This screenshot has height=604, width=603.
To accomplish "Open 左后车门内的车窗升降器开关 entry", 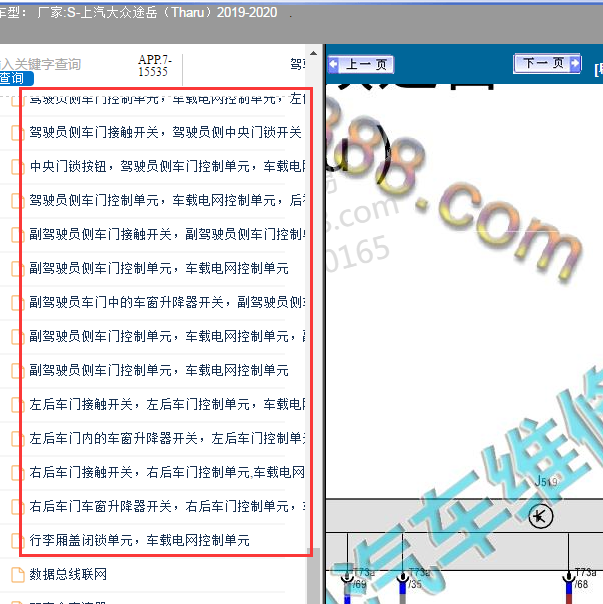I will [x=168, y=438].
